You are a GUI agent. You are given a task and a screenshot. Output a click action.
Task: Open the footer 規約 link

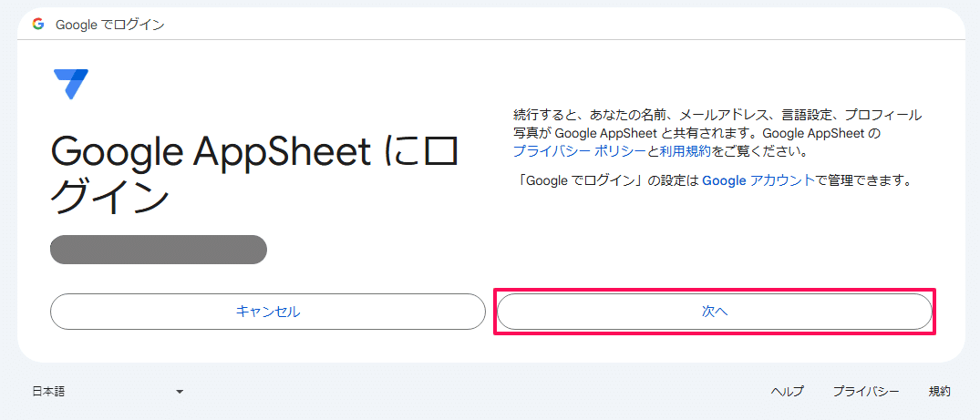939,392
